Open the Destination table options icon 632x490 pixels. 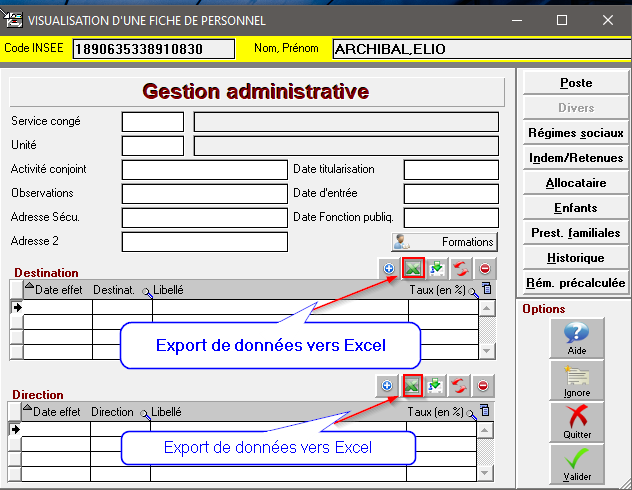coord(487,290)
